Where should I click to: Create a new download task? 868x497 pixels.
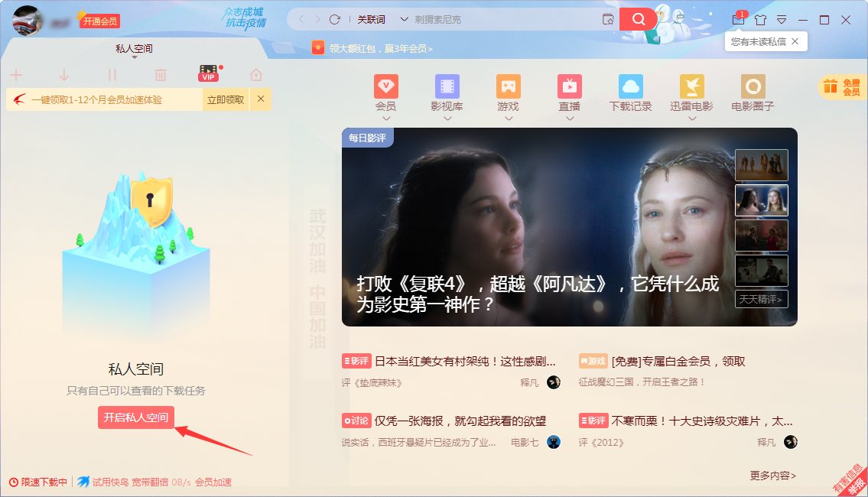[16, 74]
